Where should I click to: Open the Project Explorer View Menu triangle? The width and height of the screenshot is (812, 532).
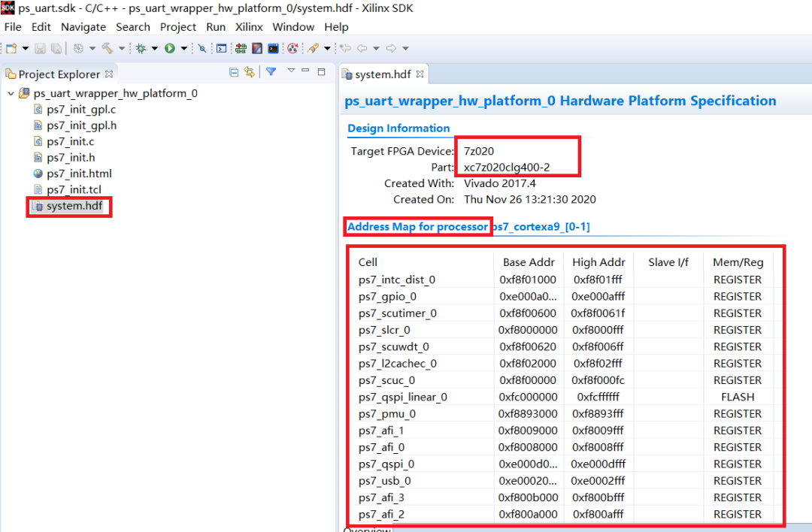[x=289, y=71]
